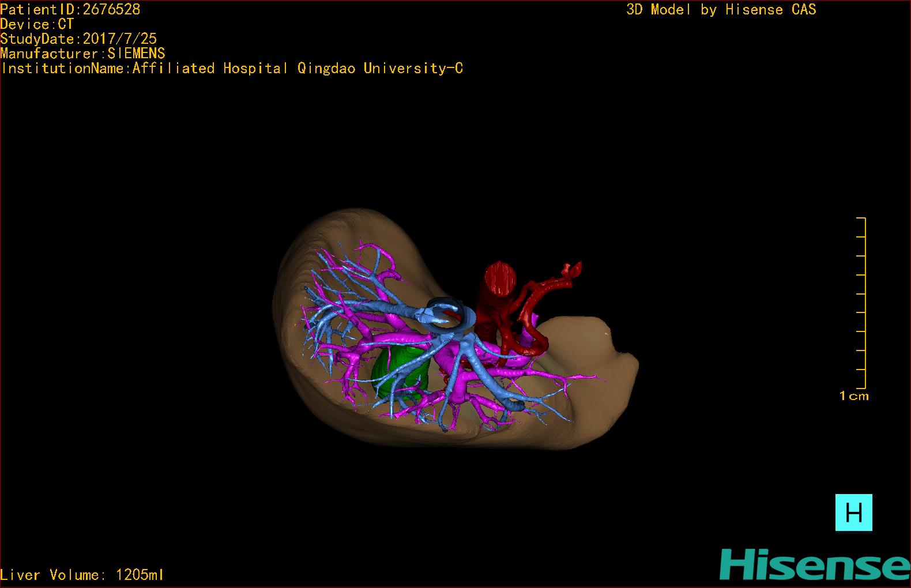Screen dimensions: 911x588
Task: Click the green tumor in the liver model
Action: point(401,373)
